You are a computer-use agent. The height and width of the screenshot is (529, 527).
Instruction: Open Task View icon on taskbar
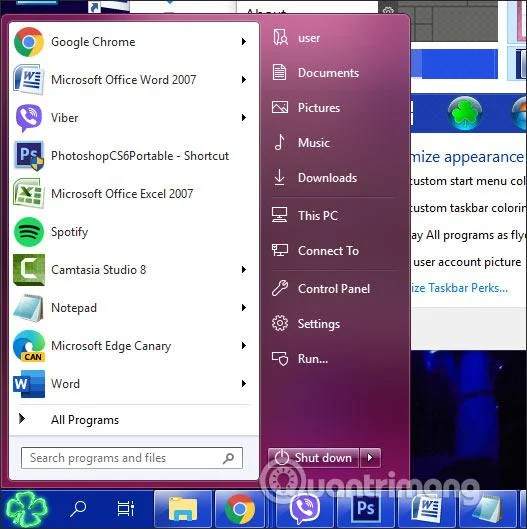coord(126,509)
